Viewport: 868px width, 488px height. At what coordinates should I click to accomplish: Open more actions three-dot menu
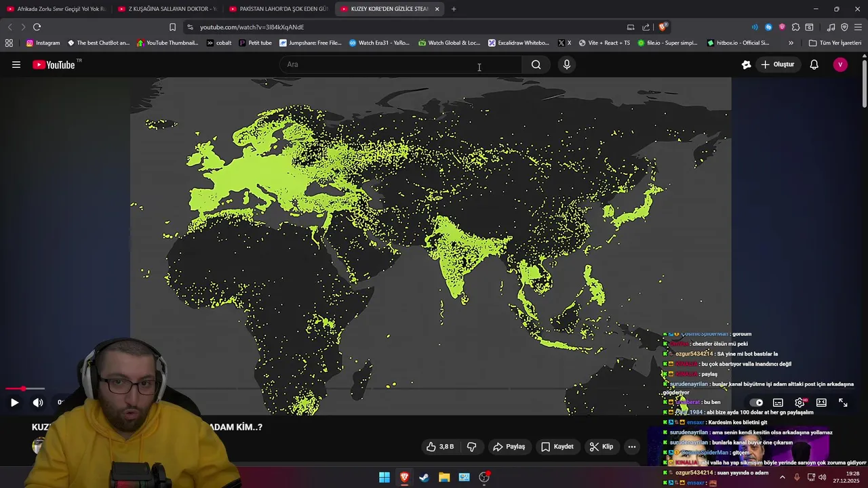(632, 447)
